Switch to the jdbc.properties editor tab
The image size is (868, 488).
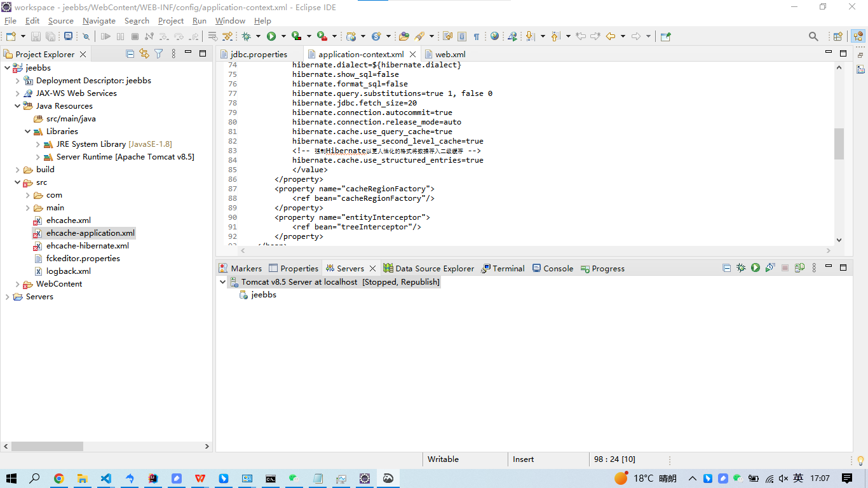point(259,55)
